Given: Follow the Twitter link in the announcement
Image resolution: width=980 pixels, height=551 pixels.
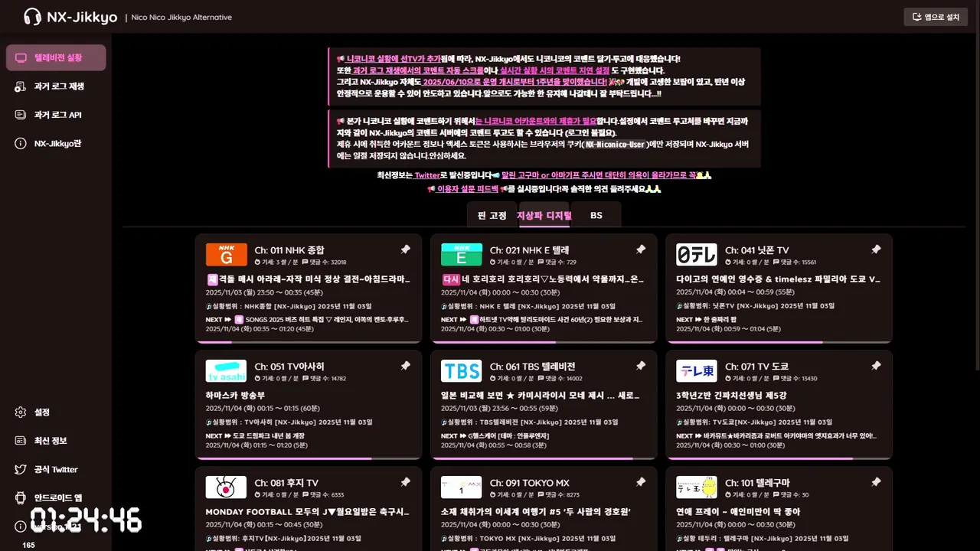Looking at the screenshot, I should point(427,175).
